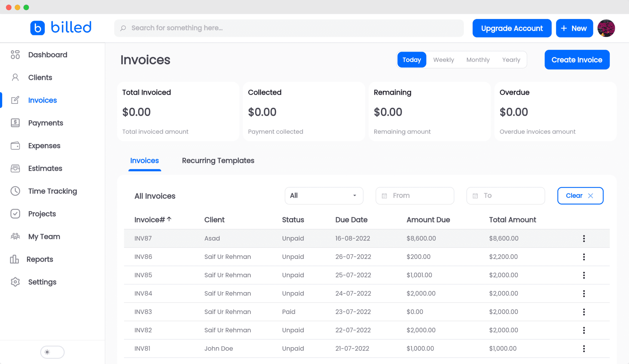629x364 pixels.
Task: Select the Weekly filter option
Action: click(443, 60)
